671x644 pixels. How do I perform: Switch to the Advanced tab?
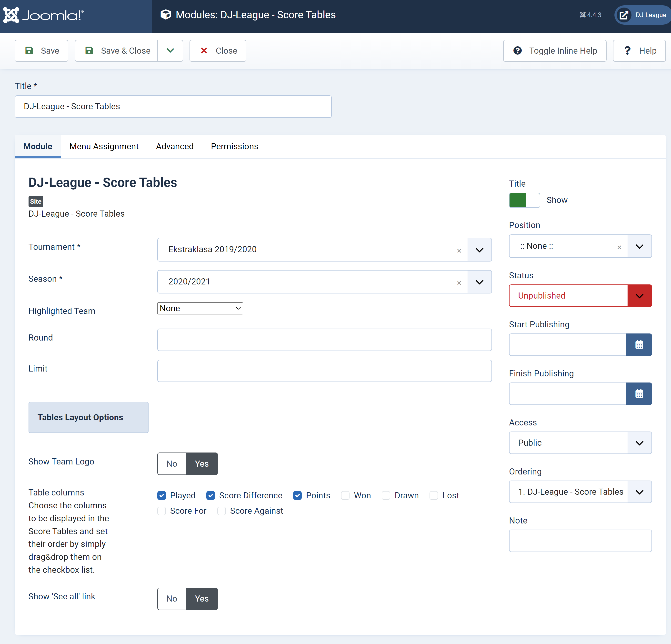pos(175,146)
